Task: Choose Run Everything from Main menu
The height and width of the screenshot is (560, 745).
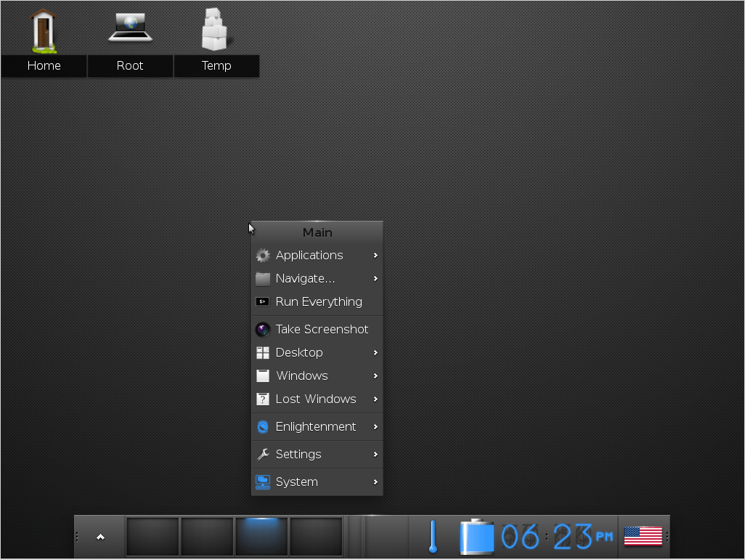Action: [317, 301]
